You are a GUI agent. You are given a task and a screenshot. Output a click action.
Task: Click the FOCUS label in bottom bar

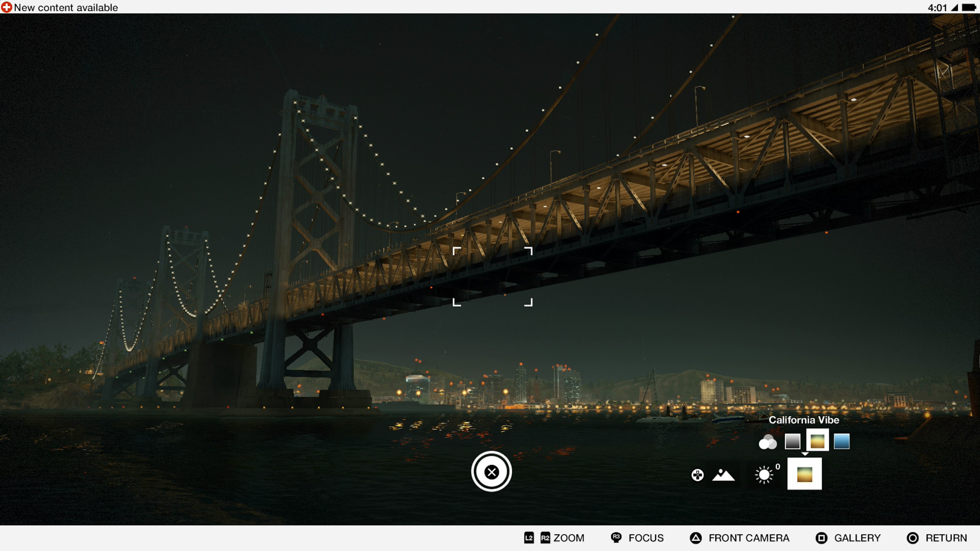[x=646, y=538]
